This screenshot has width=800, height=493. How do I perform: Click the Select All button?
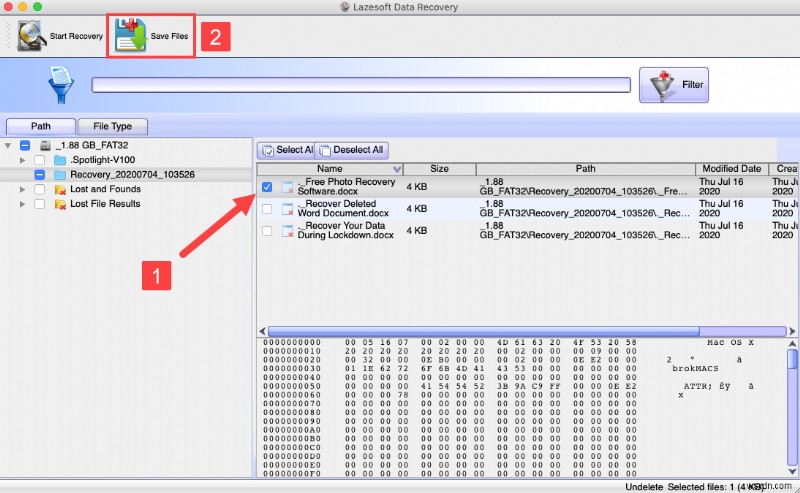(x=286, y=150)
